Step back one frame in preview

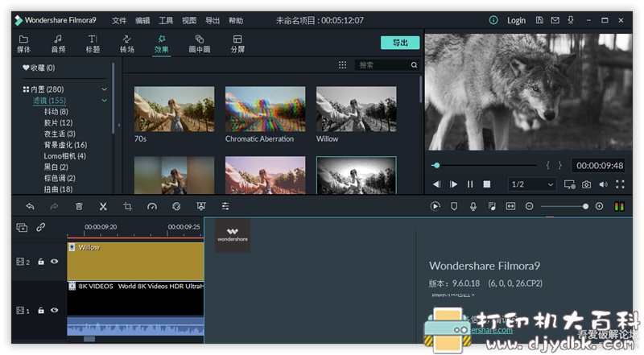point(437,184)
